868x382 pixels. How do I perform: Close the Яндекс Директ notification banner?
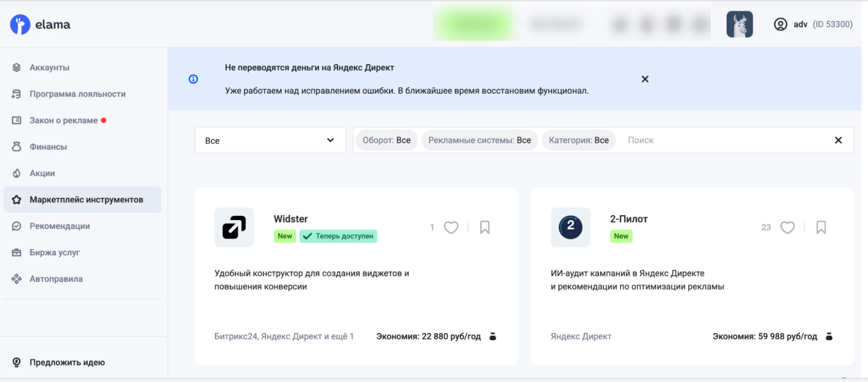point(645,79)
